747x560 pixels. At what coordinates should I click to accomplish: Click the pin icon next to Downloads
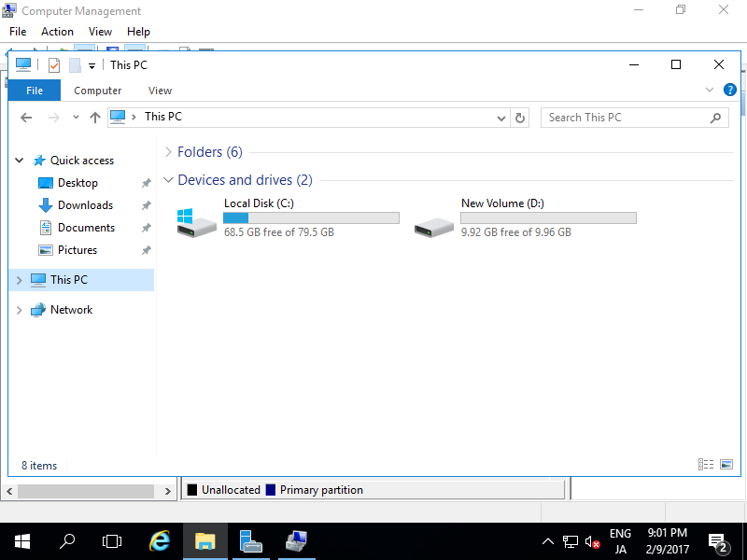coord(146,205)
